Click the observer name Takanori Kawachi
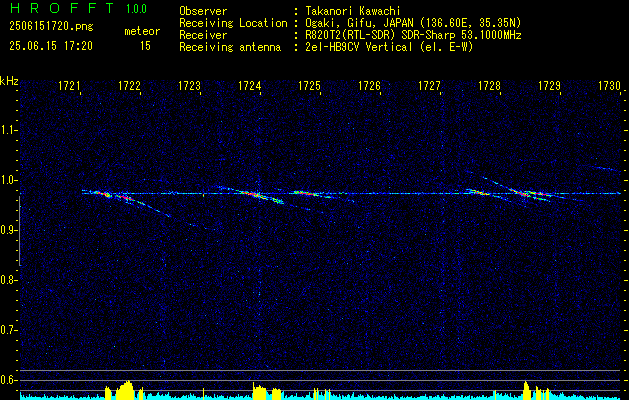The width and height of the screenshot is (629, 400). pos(353,11)
